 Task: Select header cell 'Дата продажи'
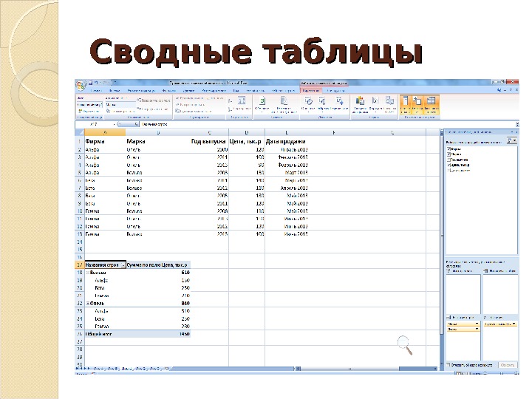(x=286, y=141)
